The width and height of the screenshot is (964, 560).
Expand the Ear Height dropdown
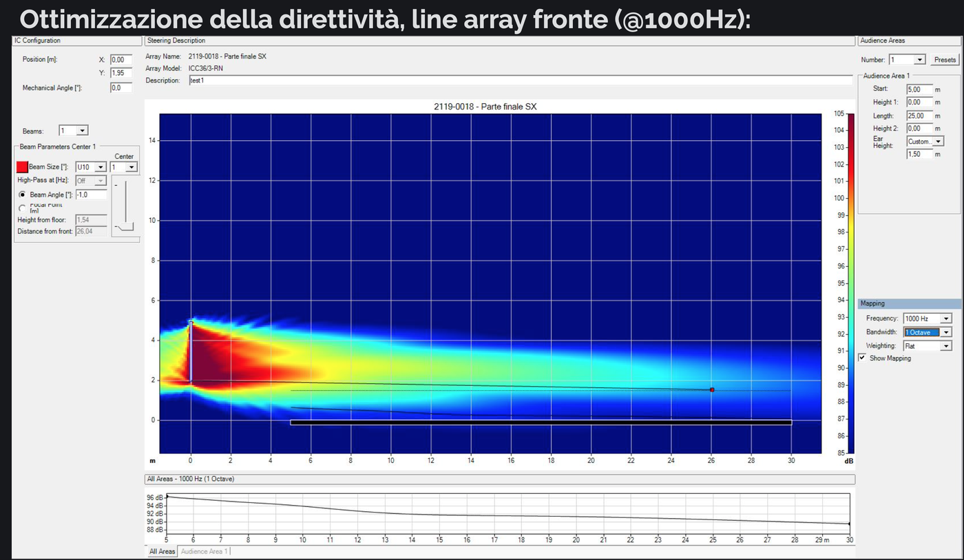[939, 142]
